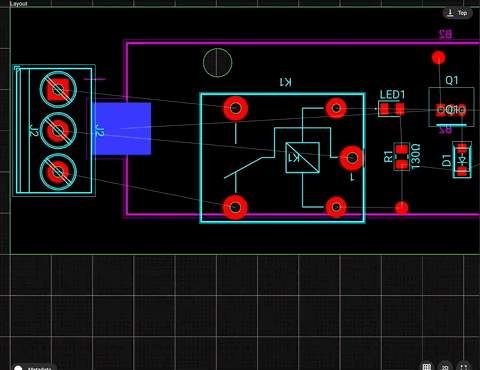This screenshot has height=370, width=480.
Task: Toggle the Metadata switch
Action: click(x=18, y=368)
